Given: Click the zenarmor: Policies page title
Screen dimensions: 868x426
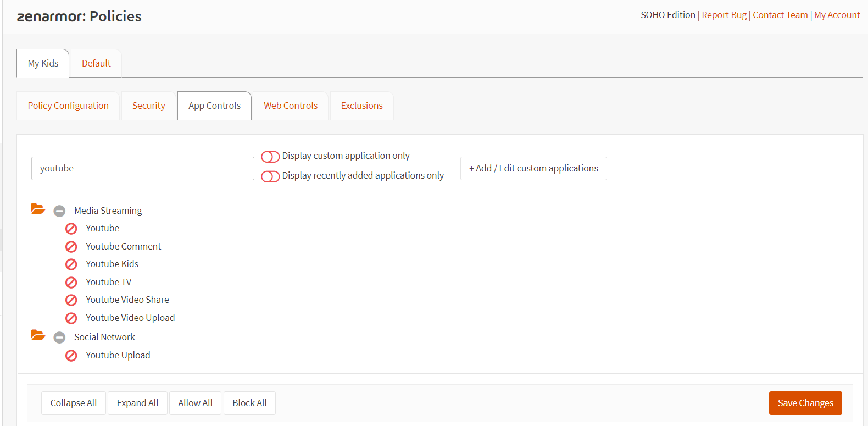Looking at the screenshot, I should tap(79, 16).
